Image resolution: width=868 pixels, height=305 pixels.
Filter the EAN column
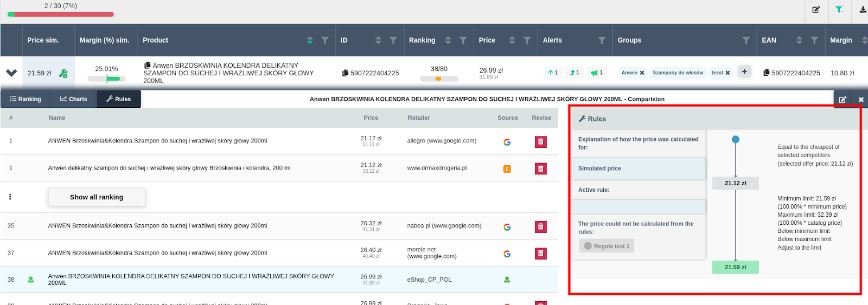tap(814, 40)
